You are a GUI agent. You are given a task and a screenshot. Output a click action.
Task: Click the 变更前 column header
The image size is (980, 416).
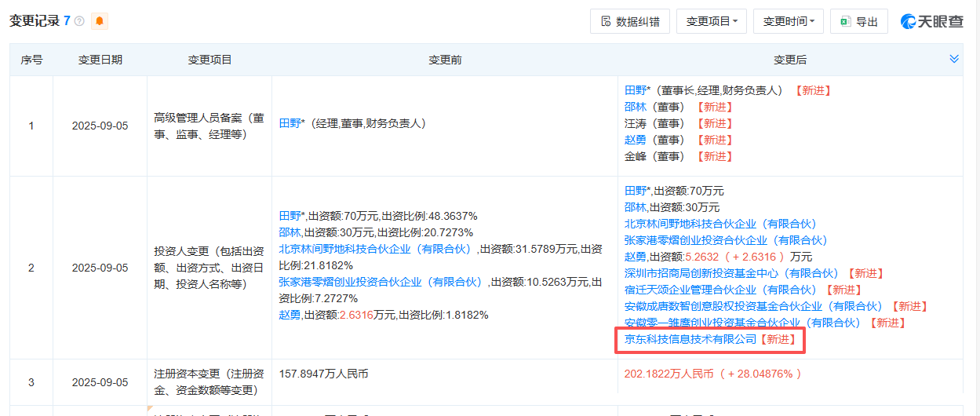coord(445,60)
